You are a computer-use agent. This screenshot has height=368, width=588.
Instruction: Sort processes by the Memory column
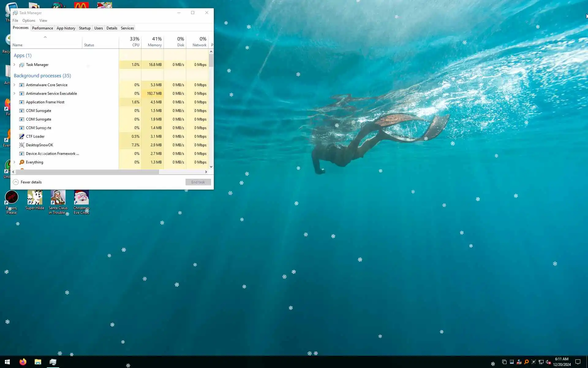pyautogui.click(x=154, y=42)
